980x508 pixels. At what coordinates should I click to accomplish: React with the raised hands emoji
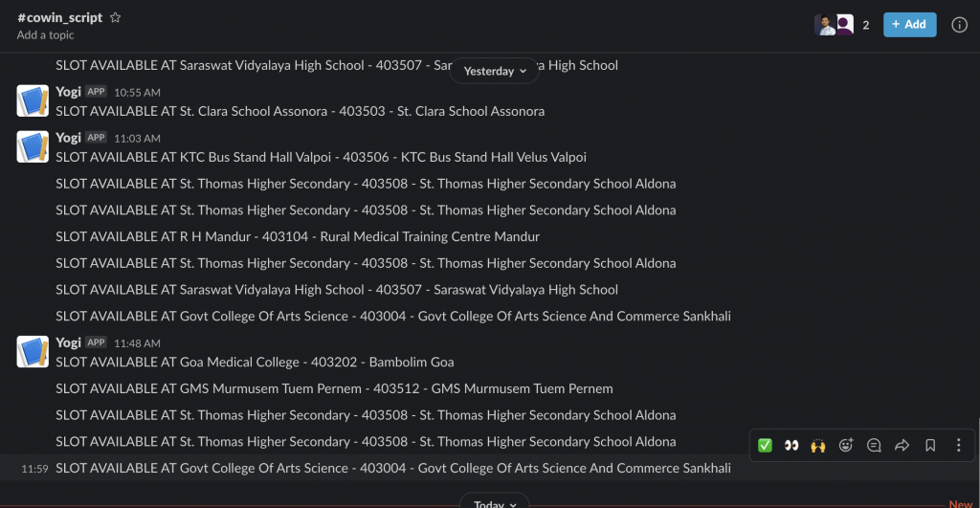click(818, 446)
